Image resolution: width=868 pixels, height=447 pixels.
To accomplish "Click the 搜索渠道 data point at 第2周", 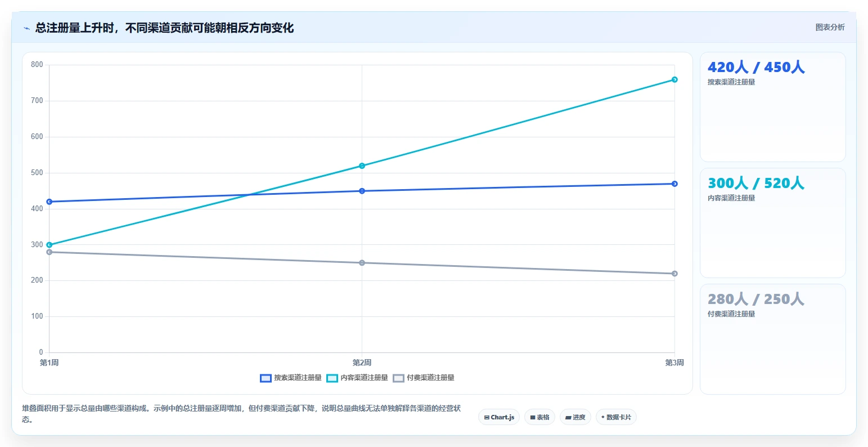I will [362, 191].
